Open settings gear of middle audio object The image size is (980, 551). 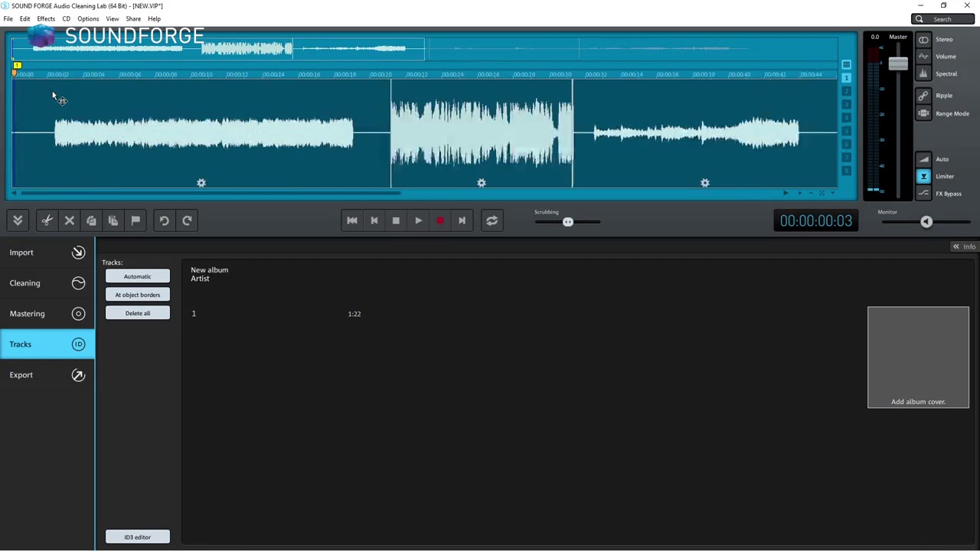(482, 183)
